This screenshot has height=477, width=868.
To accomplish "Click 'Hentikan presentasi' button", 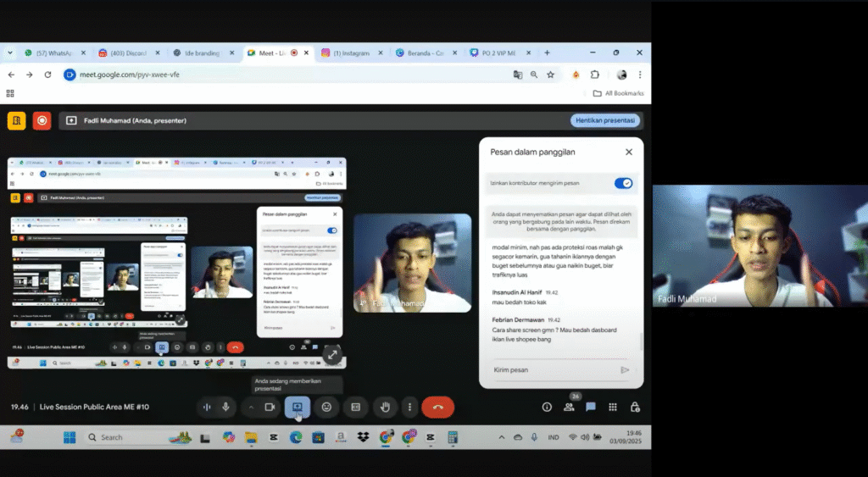I will [x=604, y=120].
